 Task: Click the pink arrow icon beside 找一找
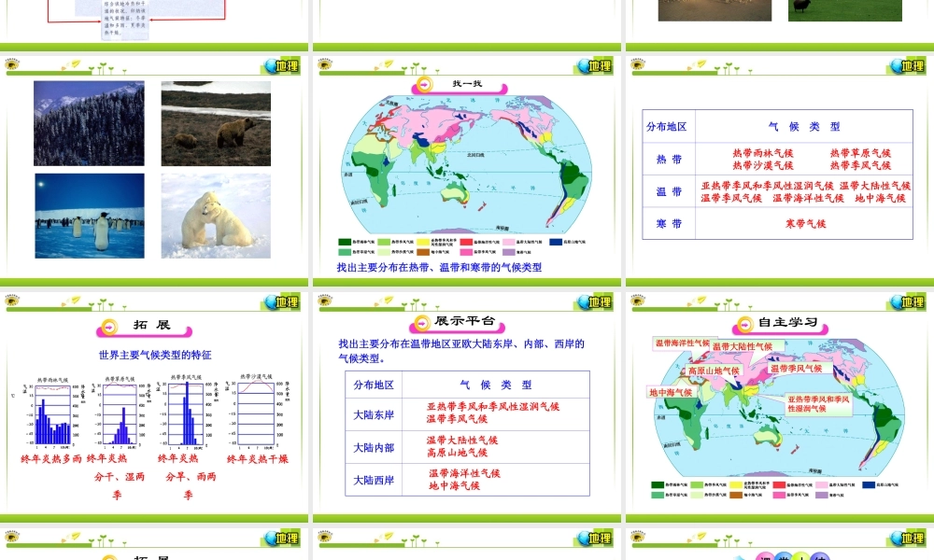(x=423, y=85)
